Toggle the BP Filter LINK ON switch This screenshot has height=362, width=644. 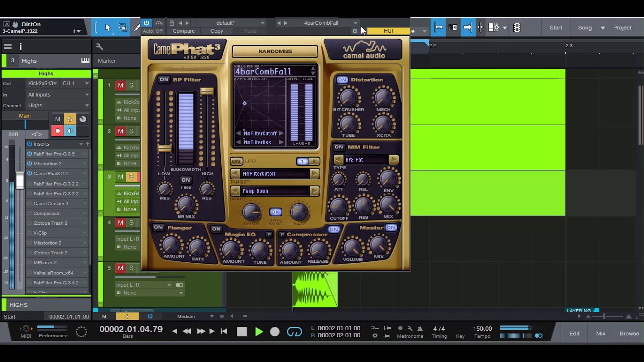coord(186,180)
